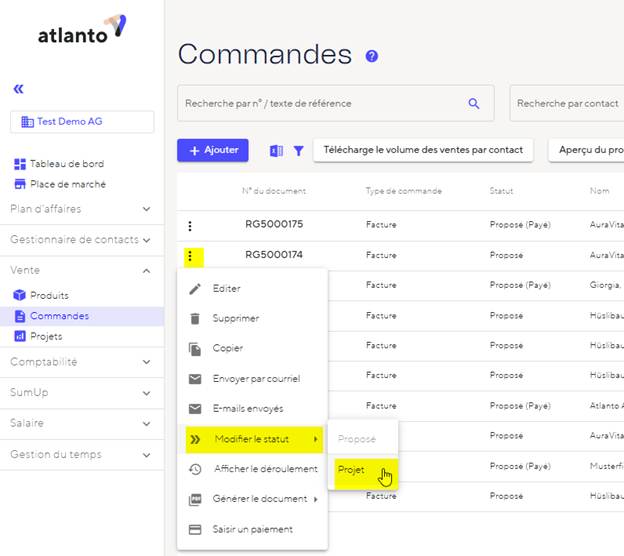Open Tableau de bord in sidebar
This screenshot has width=624, height=556.
tap(66, 164)
